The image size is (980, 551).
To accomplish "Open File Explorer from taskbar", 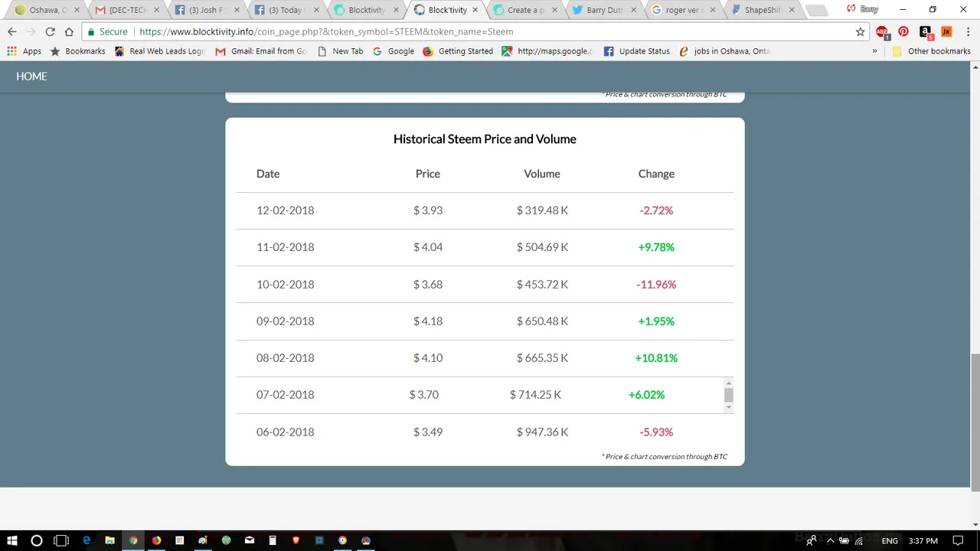I will (x=109, y=540).
